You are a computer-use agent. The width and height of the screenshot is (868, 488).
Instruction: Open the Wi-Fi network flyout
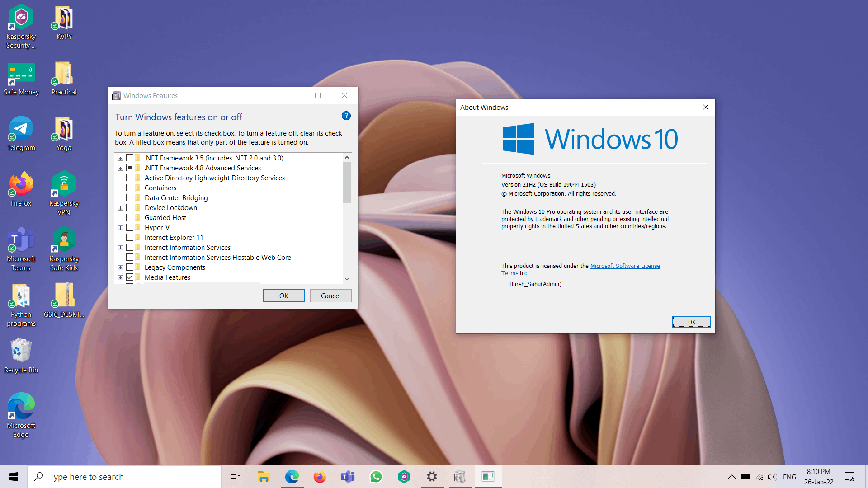[x=759, y=477]
